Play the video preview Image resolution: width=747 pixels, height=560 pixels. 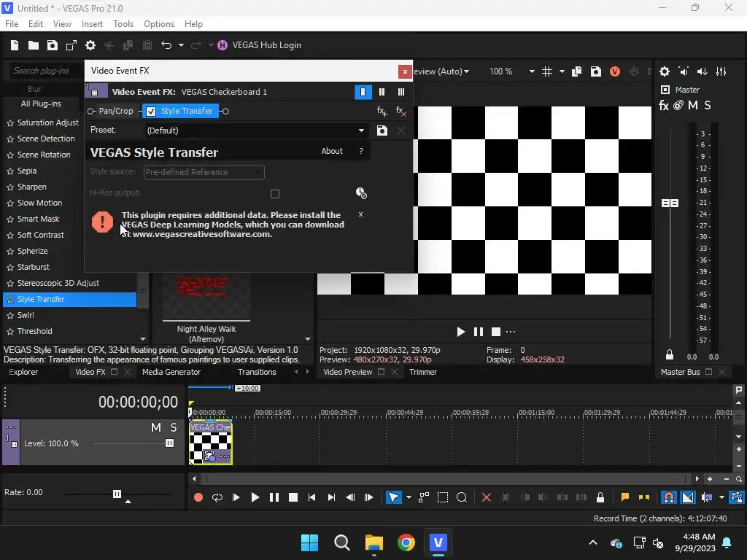[x=460, y=332]
